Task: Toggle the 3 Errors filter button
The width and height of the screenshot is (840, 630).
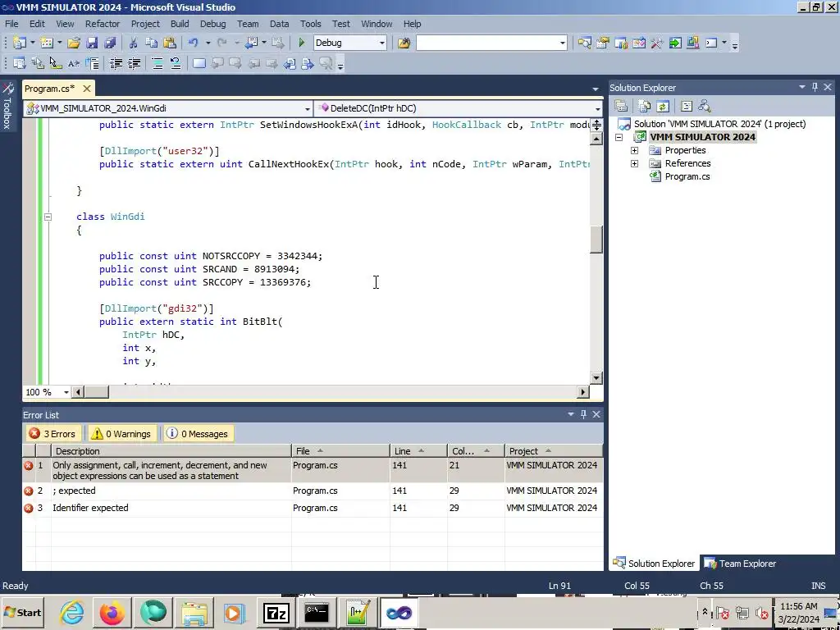Action: pyautogui.click(x=52, y=434)
